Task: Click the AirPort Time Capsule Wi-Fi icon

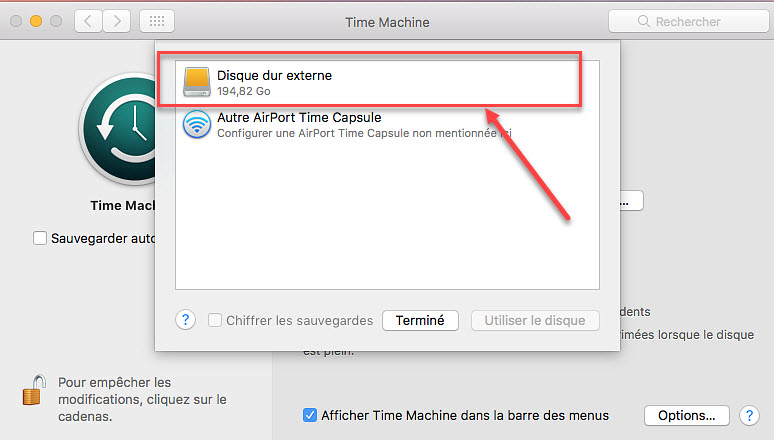Action: [197, 124]
